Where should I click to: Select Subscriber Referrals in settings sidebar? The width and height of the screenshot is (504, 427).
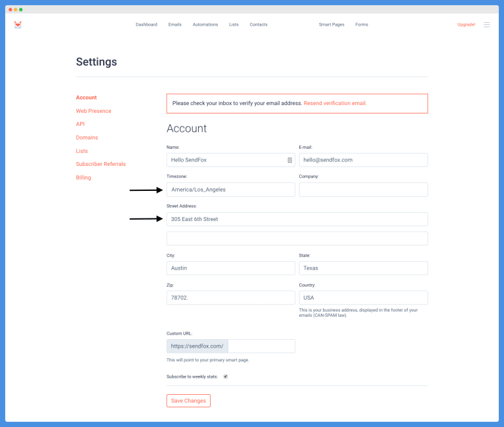tap(100, 164)
